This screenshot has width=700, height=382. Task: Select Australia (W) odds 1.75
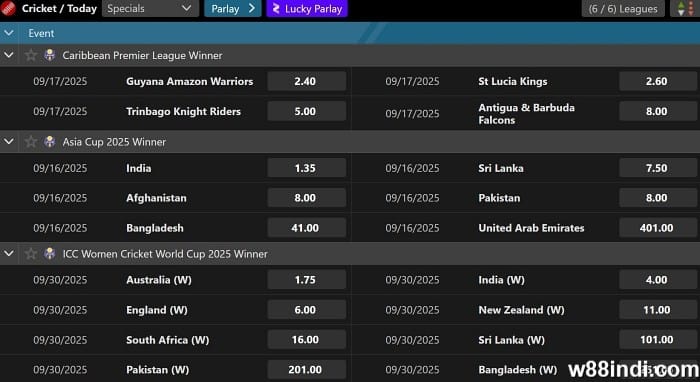click(x=307, y=280)
